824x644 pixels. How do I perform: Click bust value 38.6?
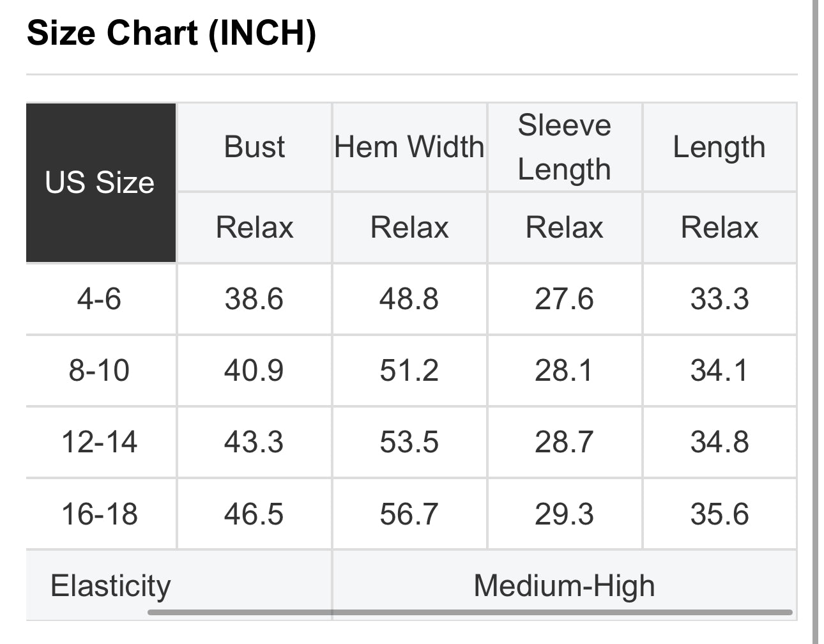(x=254, y=299)
